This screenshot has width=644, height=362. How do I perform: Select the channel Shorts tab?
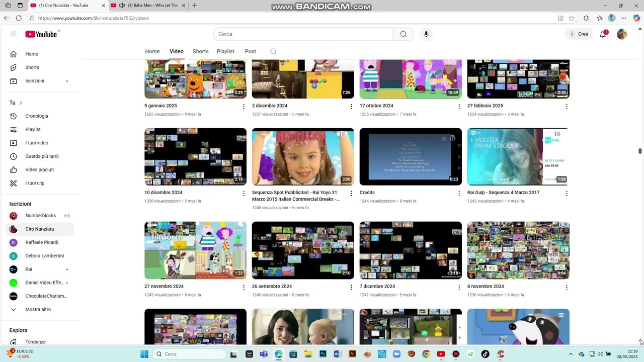coord(200,51)
